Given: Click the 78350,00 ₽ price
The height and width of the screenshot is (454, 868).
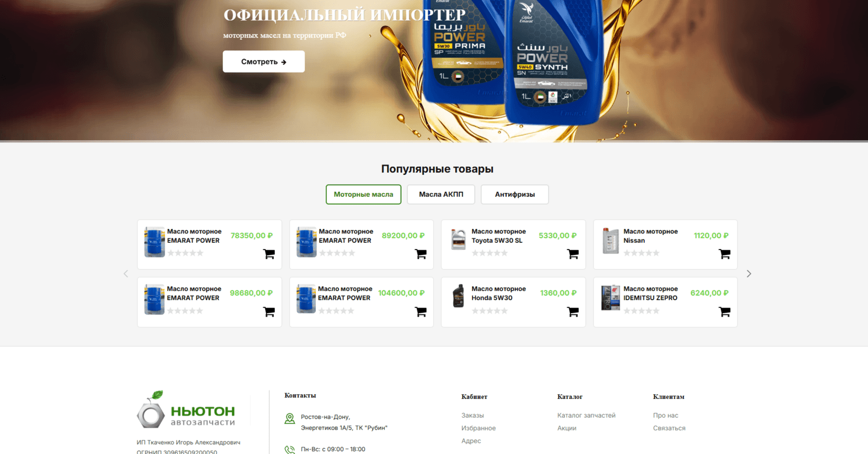Looking at the screenshot, I should (252, 236).
